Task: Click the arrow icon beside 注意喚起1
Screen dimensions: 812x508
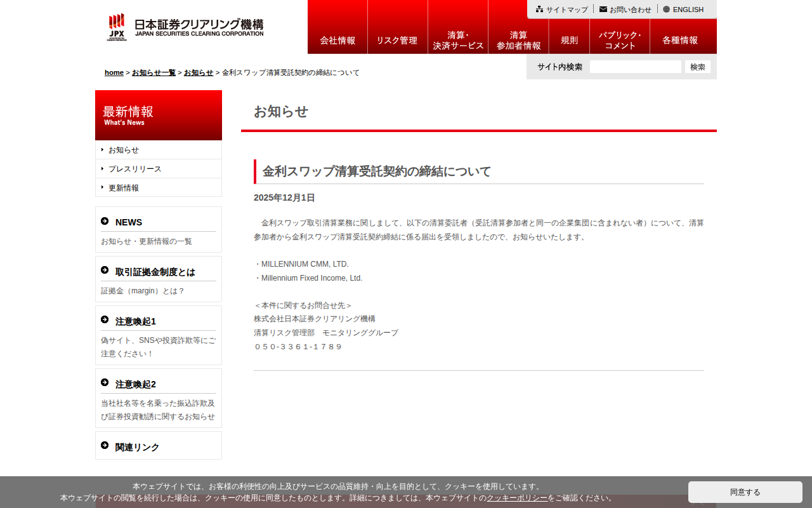Action: pos(105,320)
